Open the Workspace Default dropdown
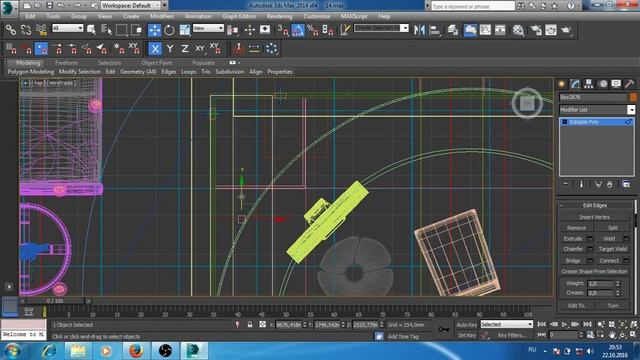Screen dimensions: 640x360 (x=131, y=6)
